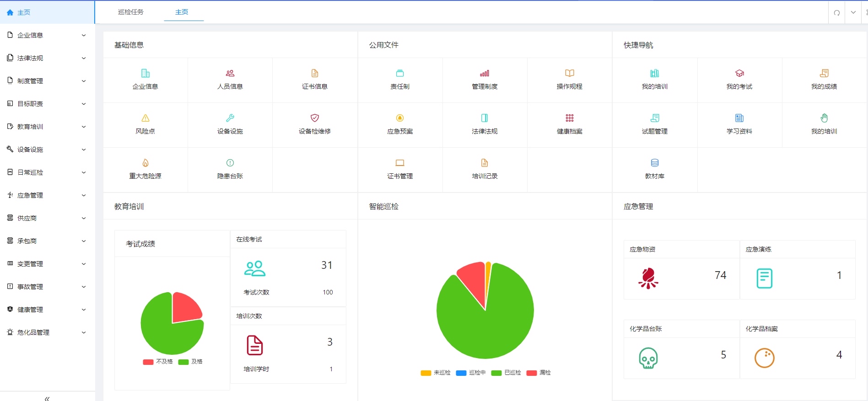This screenshot has height=401, width=868.
Task: Open the 企业信息 building icon tile
Action: (146, 73)
